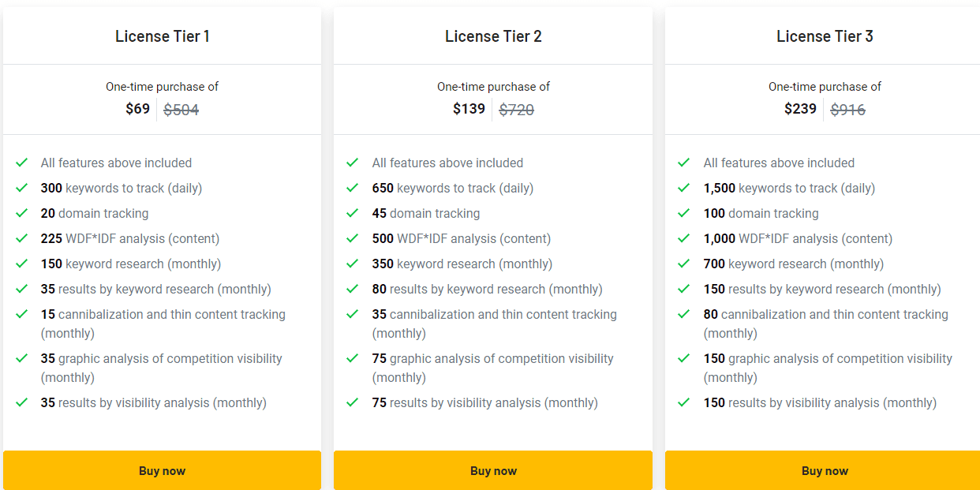The height and width of the screenshot is (490, 980).
Task: Click Buy now under License Tier 2
Action: pos(493,470)
